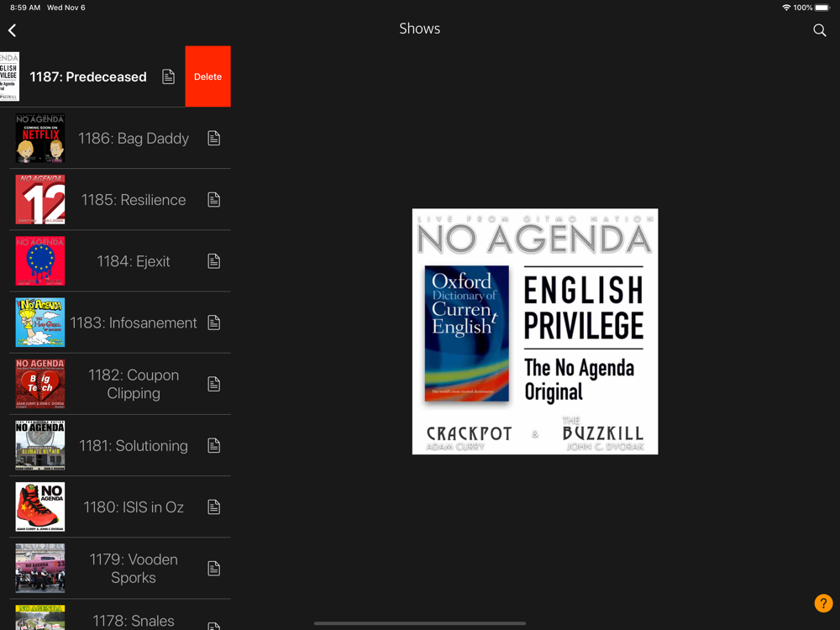Tap the EU flag artwork for Ejexit
The width and height of the screenshot is (840, 630).
tap(40, 261)
